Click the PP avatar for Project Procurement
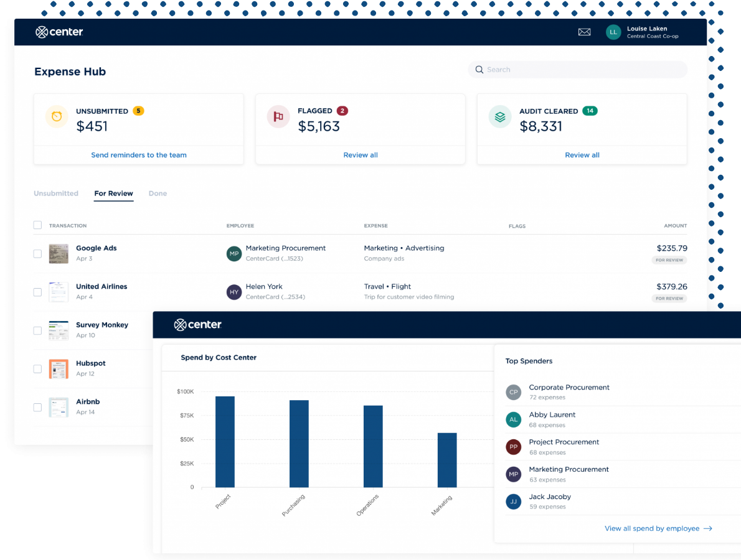The width and height of the screenshot is (741, 560). tap(513, 447)
